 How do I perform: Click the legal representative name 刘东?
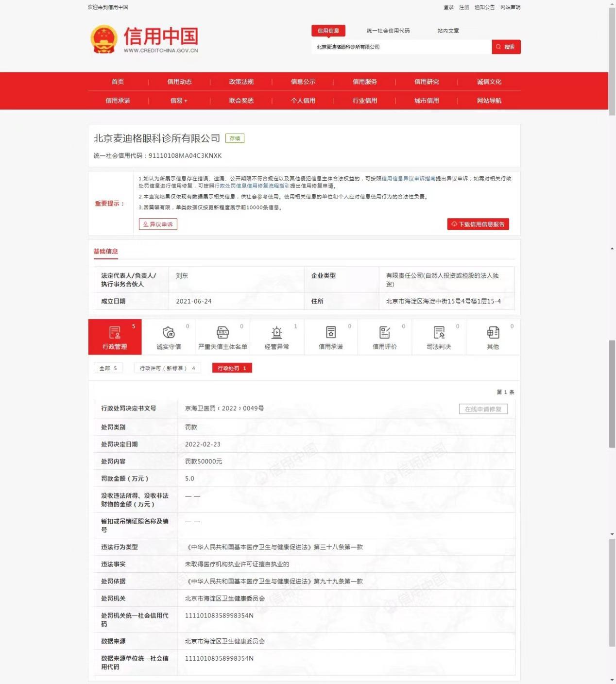point(182,275)
